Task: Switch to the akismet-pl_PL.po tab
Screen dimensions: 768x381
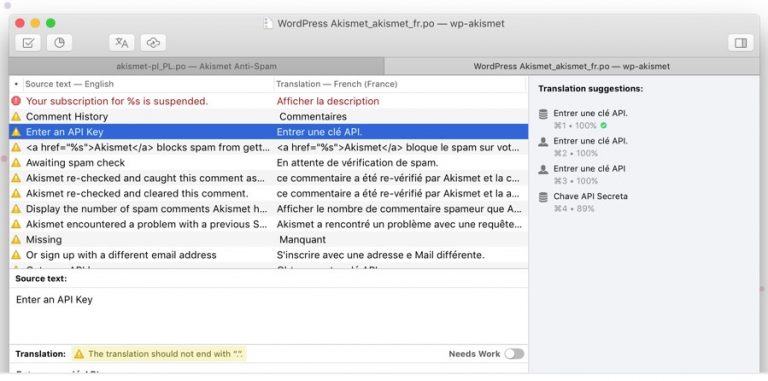Action: tap(196, 66)
